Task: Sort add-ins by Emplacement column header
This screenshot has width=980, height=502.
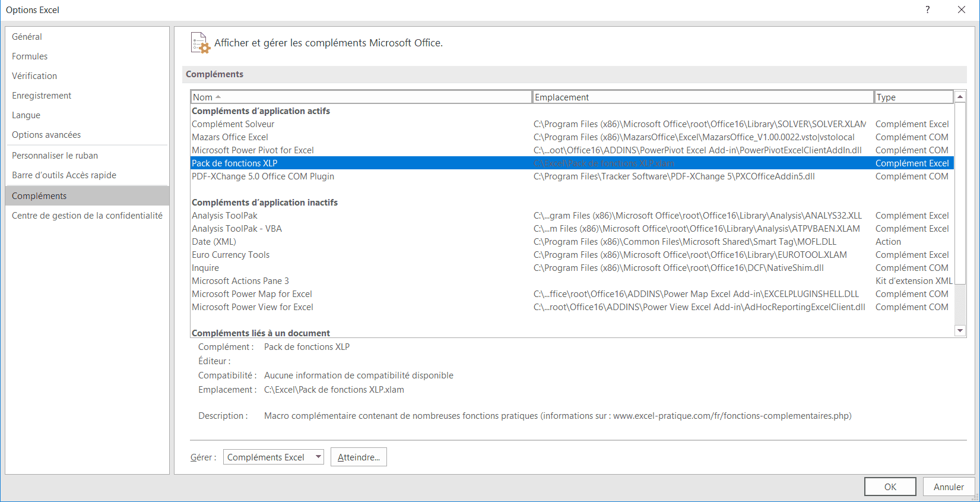Action: [x=702, y=97]
